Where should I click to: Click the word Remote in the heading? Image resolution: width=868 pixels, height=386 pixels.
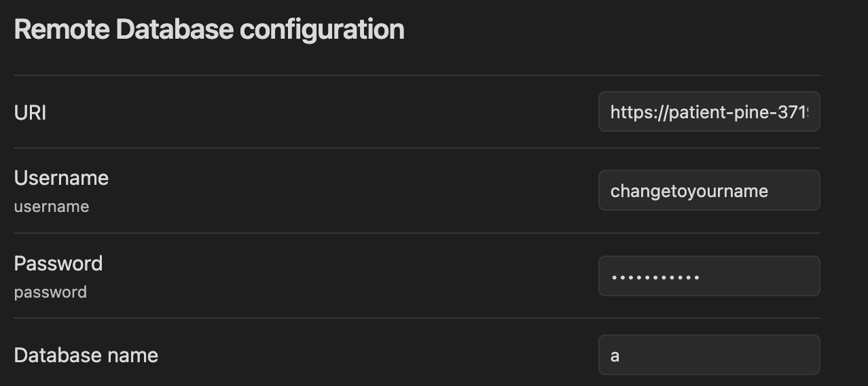pos(61,30)
